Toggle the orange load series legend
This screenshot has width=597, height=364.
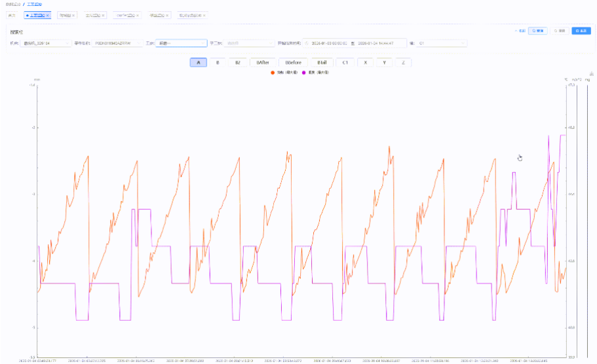[x=271, y=73]
